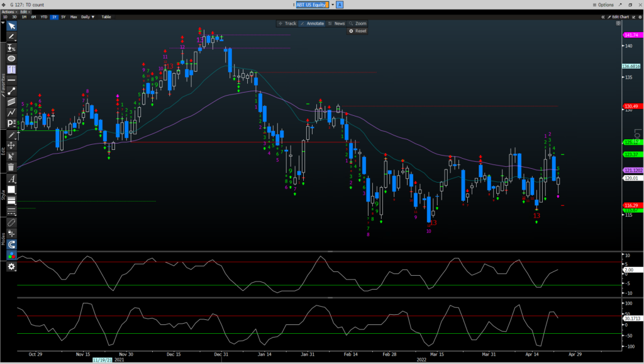This screenshot has width=644, height=364.
Task: Select the 1D time range
Action: (x=5, y=17)
